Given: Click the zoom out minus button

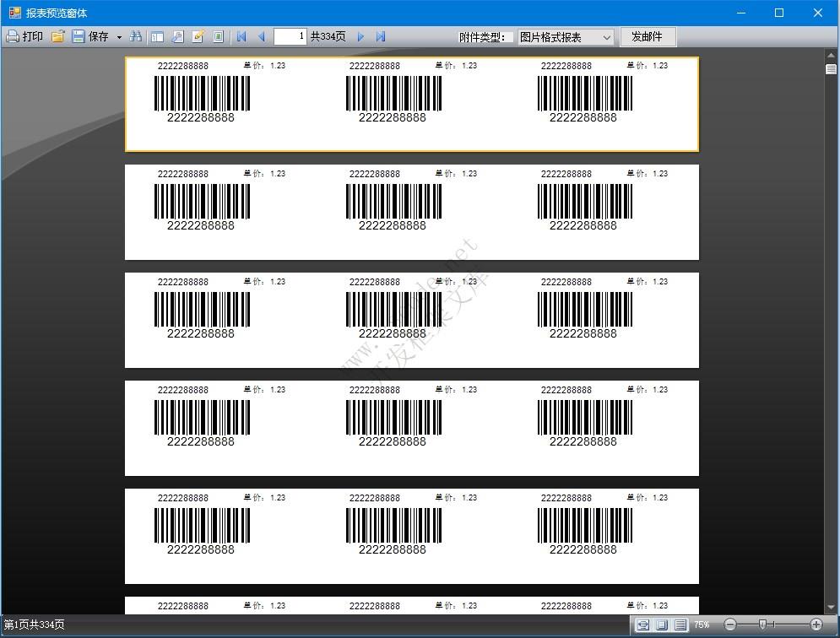Looking at the screenshot, I should pyautogui.click(x=730, y=624).
